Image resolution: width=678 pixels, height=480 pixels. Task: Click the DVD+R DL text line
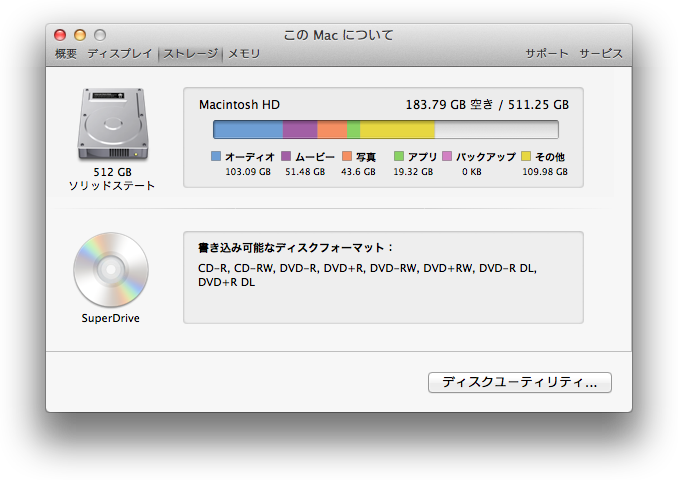tap(226, 282)
